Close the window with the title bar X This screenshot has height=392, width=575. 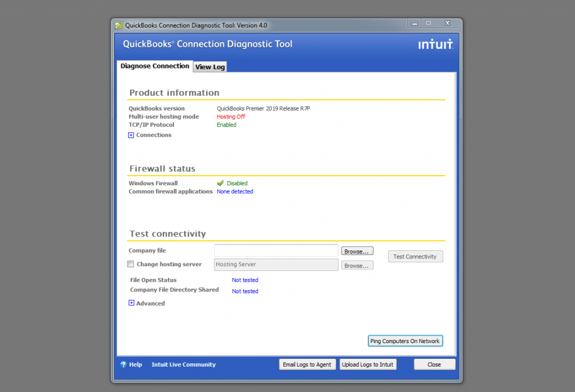[448, 23]
